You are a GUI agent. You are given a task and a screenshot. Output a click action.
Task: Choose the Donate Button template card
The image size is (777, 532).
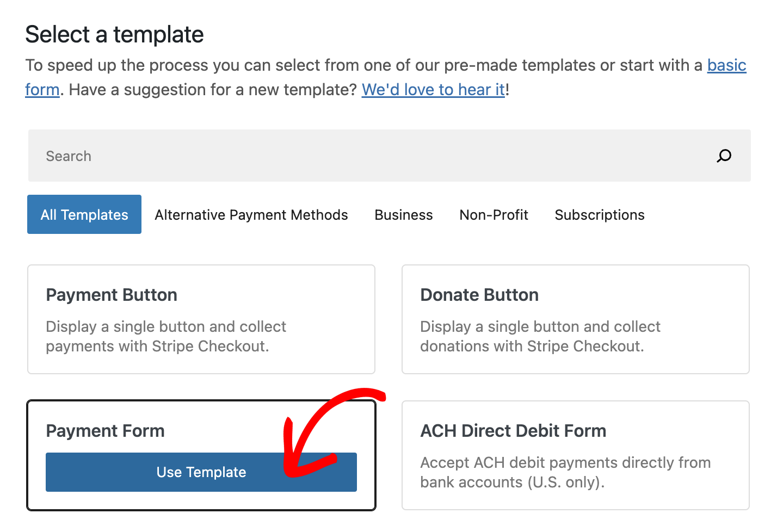[x=575, y=319]
